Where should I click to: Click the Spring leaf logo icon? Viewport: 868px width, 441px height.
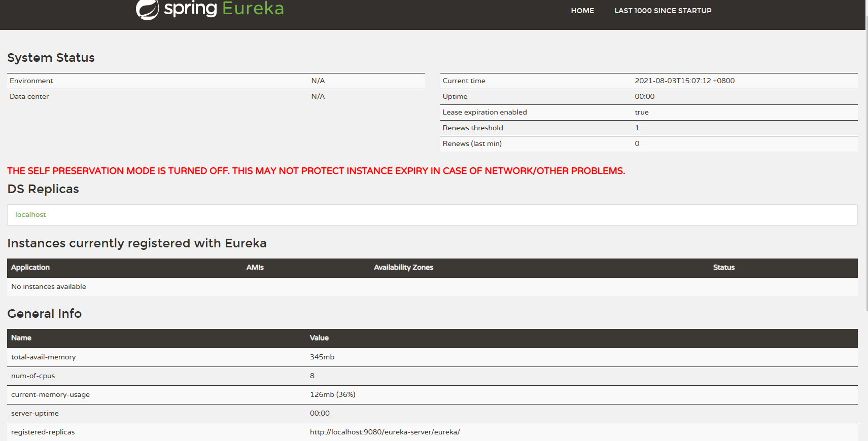[x=147, y=9]
